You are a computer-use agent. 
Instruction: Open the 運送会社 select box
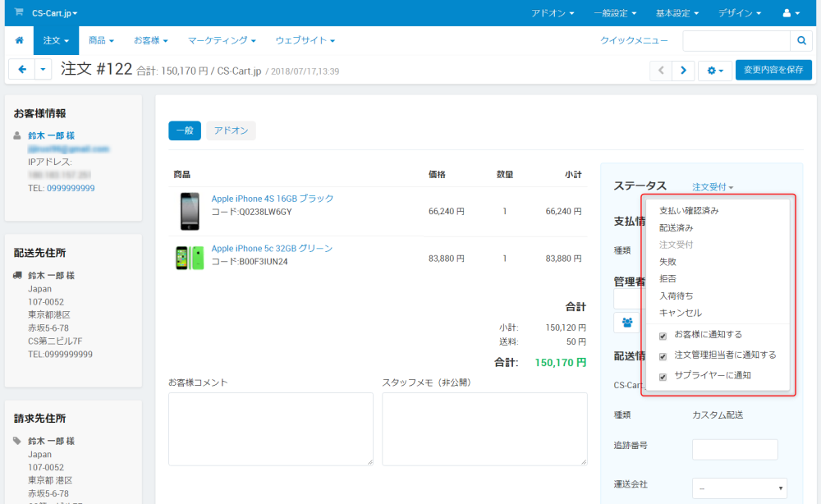pos(740,488)
